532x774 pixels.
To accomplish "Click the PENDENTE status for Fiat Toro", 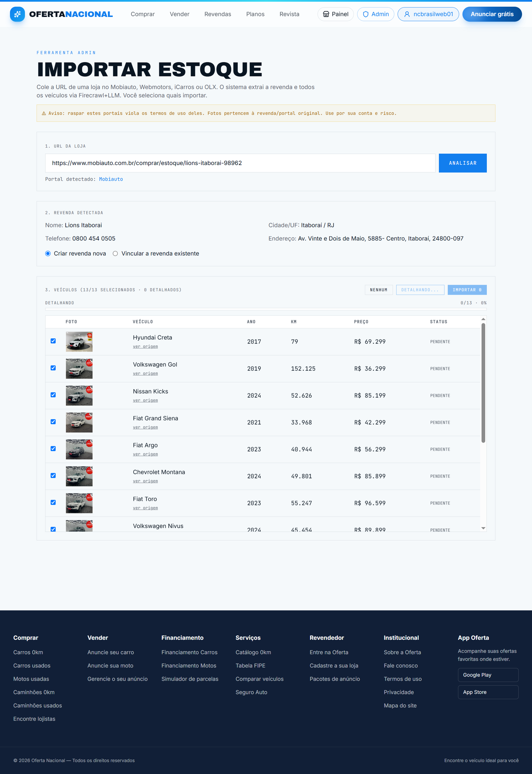I will [x=440, y=503].
